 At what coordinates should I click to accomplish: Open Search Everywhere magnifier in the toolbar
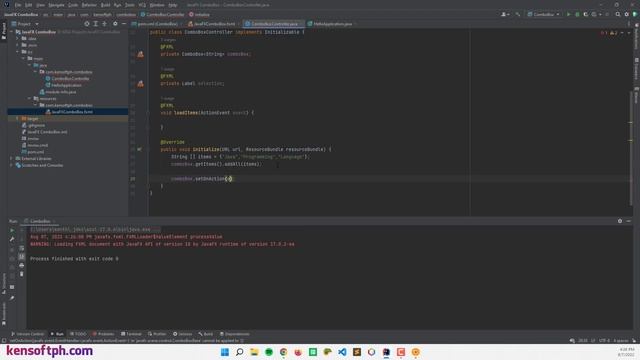tap(618, 14)
